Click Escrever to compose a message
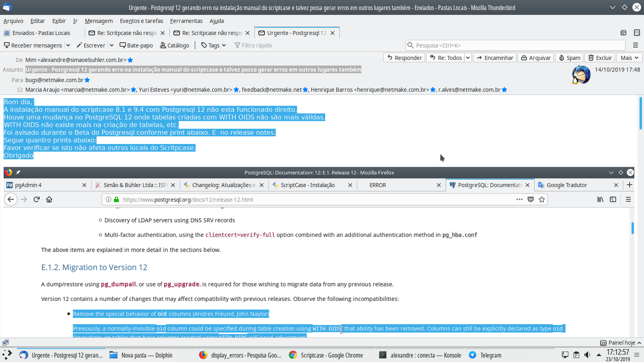The image size is (644, 362). 91,45
